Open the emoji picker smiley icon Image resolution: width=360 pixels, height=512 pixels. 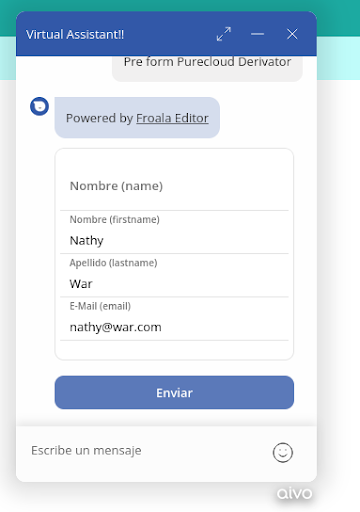[x=283, y=452]
